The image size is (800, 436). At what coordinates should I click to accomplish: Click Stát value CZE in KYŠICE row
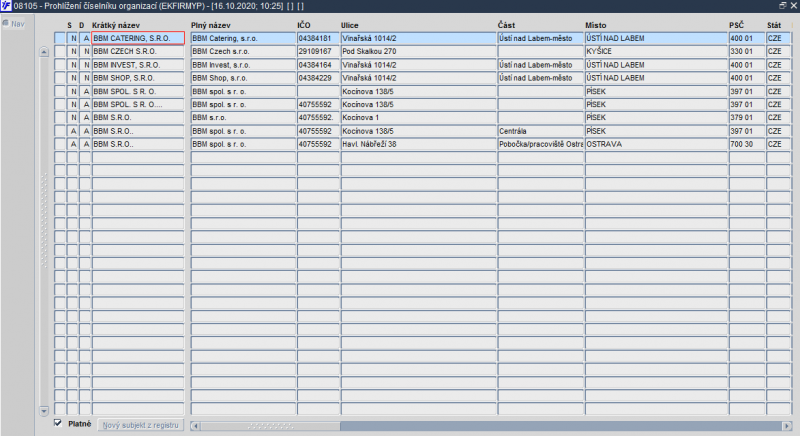click(x=779, y=52)
